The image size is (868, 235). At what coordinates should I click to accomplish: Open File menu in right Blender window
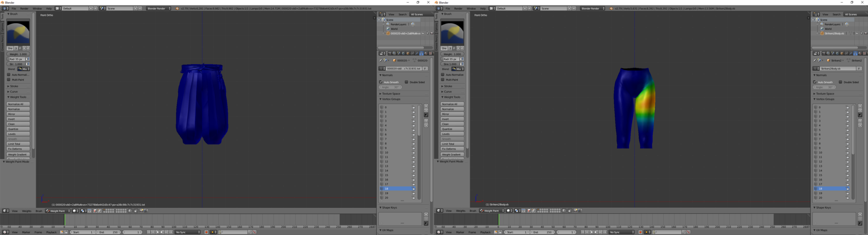[448, 9]
